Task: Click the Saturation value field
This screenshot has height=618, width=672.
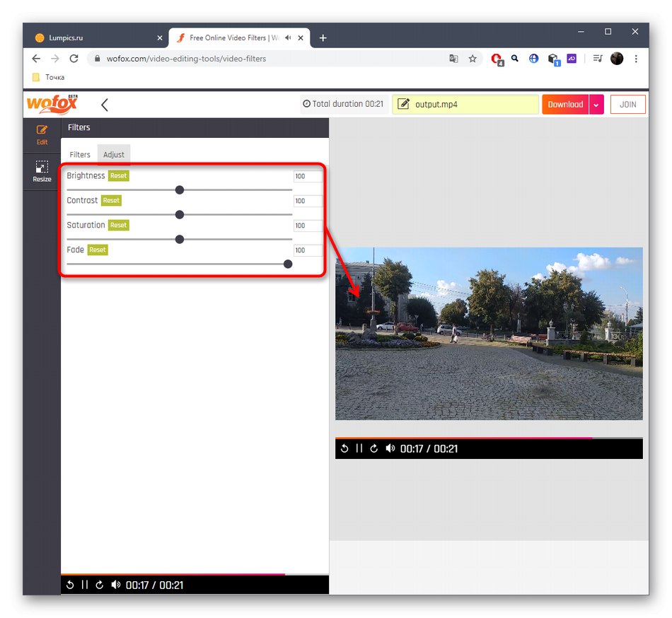Action: (307, 226)
